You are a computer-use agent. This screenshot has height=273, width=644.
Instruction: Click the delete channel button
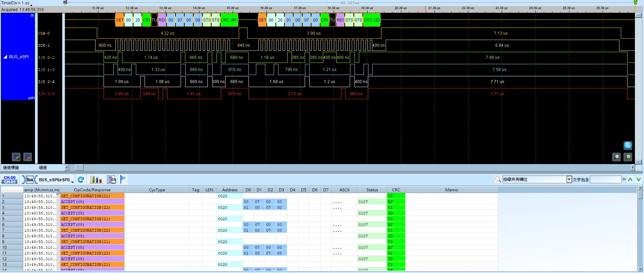click(28, 157)
